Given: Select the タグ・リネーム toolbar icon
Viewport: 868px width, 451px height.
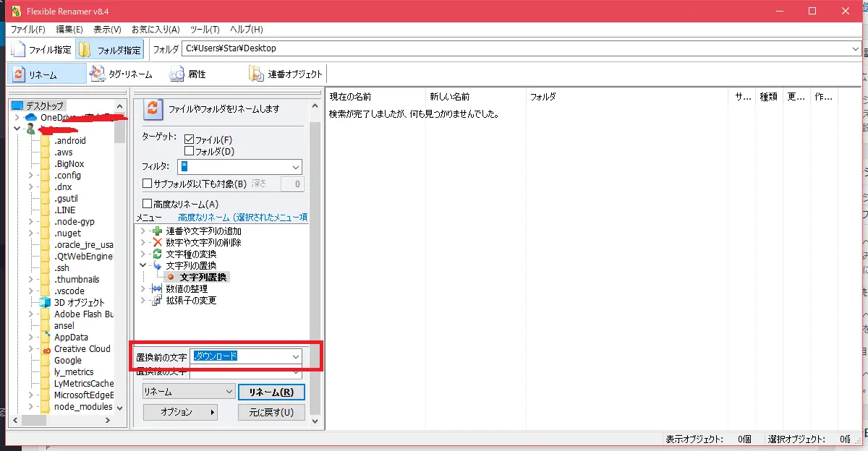Looking at the screenshot, I should (x=97, y=74).
